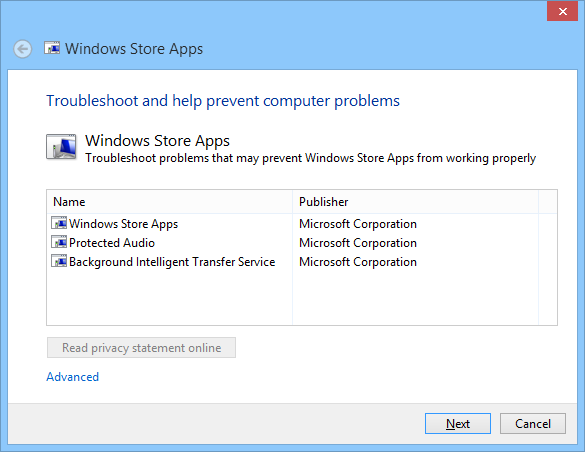Select Background Intelligent Transfer Service entry
The width and height of the screenshot is (585, 452).
pos(172,262)
